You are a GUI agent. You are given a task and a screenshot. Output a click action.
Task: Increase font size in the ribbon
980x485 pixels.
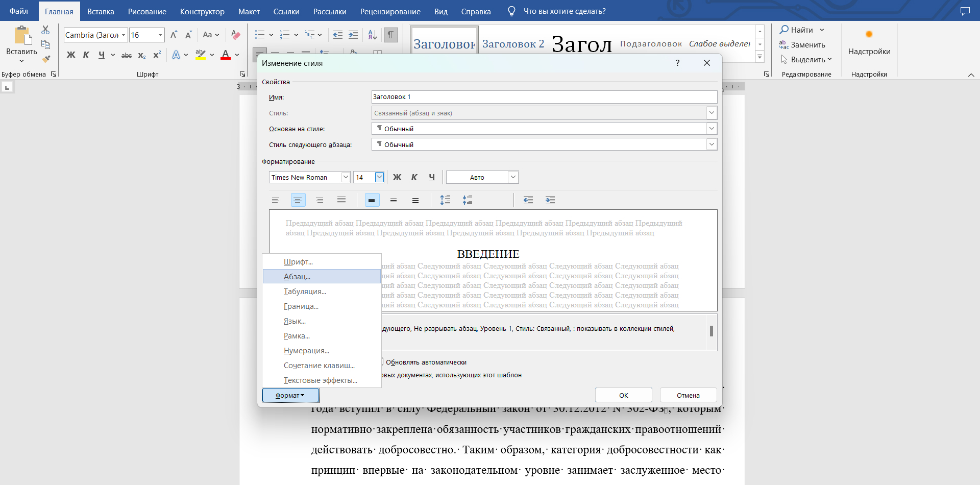(x=174, y=35)
